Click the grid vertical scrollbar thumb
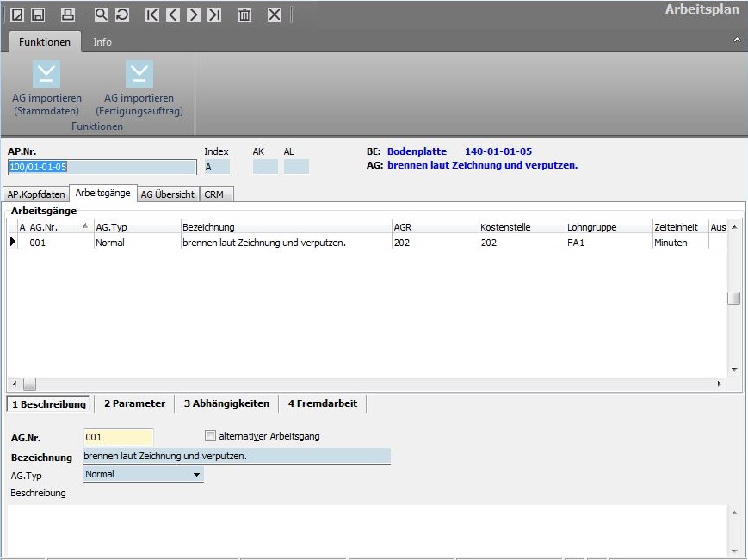This screenshot has height=560, width=748. 733,298
